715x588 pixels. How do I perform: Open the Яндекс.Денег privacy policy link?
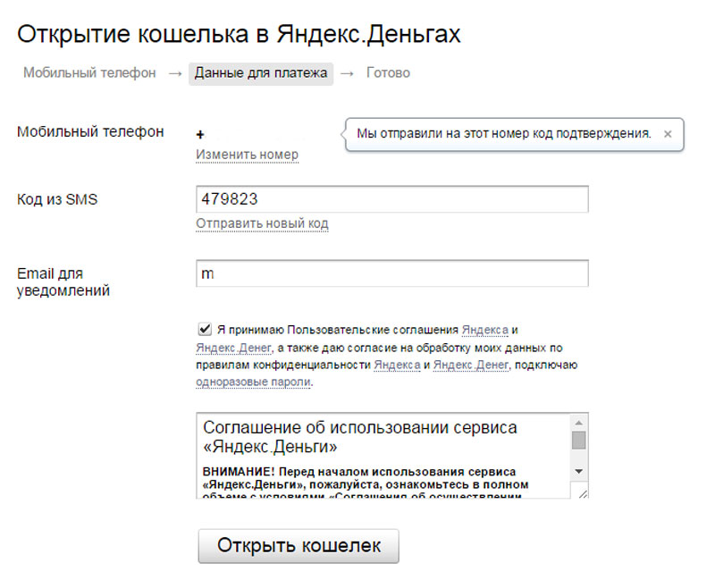coord(471,365)
